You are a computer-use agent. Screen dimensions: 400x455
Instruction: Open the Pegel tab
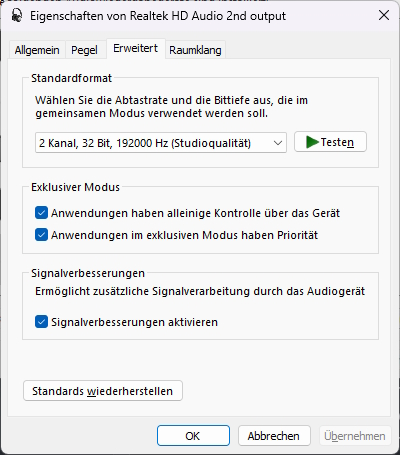(84, 50)
